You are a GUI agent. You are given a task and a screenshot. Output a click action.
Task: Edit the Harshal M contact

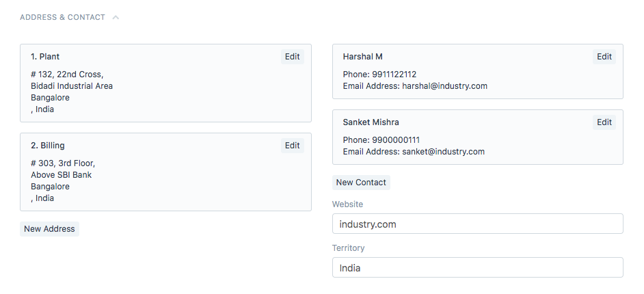point(604,57)
